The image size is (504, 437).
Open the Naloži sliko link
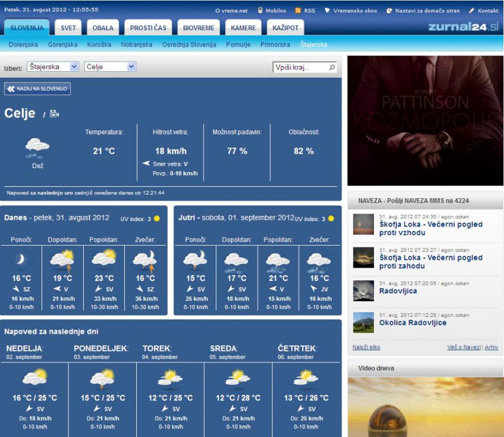point(366,347)
